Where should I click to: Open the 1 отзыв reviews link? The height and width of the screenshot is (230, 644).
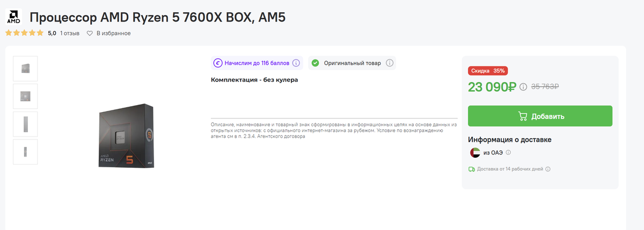pyautogui.click(x=70, y=33)
